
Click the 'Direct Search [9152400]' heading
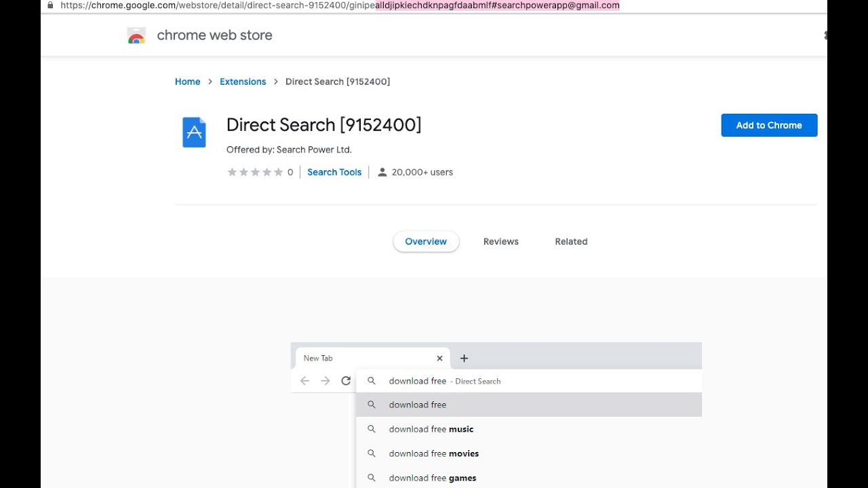[323, 125]
